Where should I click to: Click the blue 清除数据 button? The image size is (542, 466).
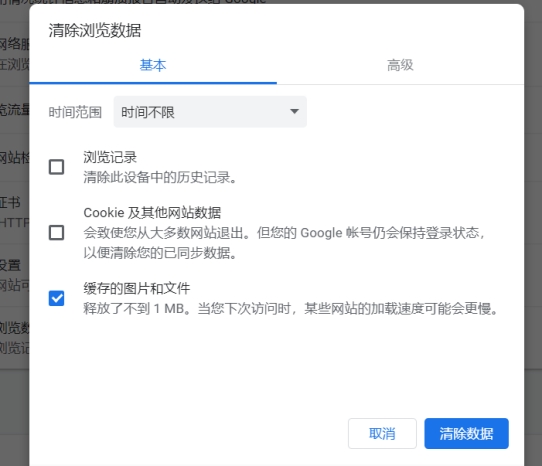click(466, 434)
